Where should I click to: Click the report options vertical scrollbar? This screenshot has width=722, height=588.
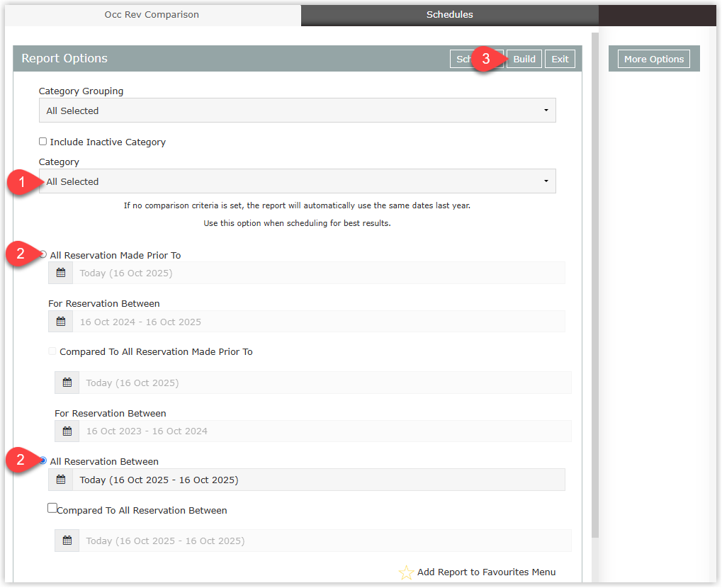click(x=595, y=285)
